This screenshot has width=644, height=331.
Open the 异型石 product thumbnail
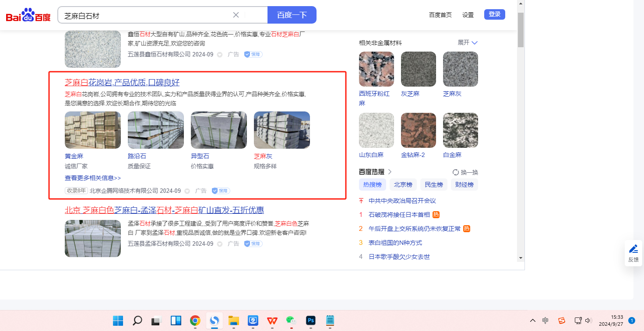(219, 130)
